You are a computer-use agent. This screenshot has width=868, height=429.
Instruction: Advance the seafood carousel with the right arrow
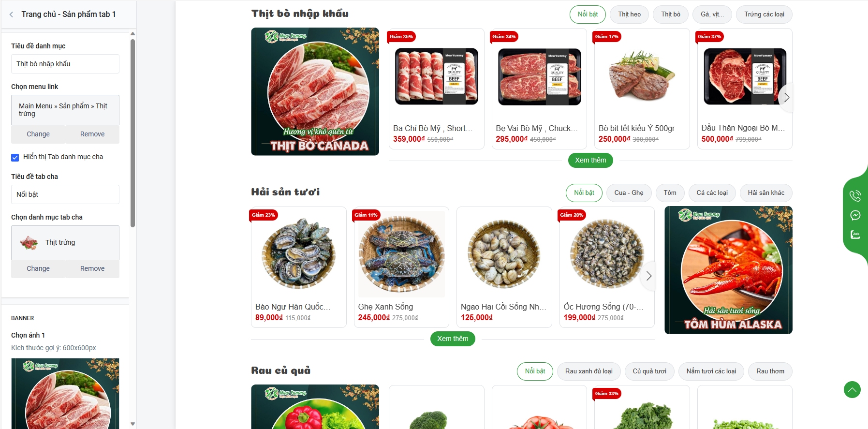pyautogui.click(x=648, y=276)
